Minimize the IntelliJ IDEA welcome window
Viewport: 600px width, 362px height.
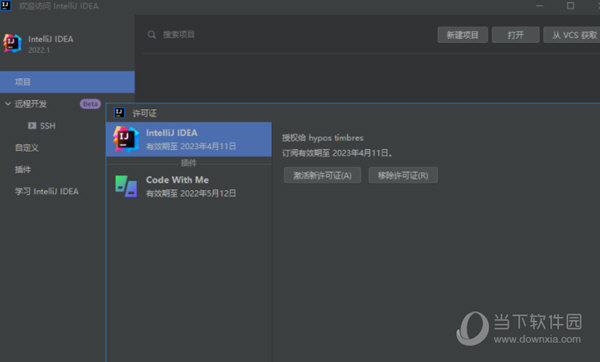point(540,6)
